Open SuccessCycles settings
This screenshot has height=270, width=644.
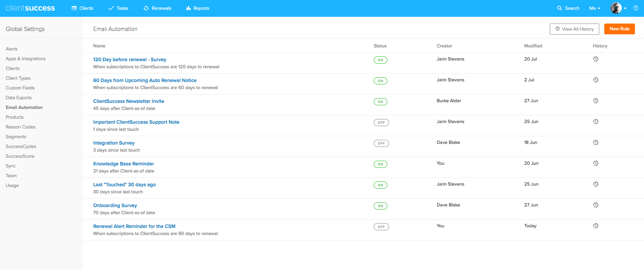click(21, 146)
